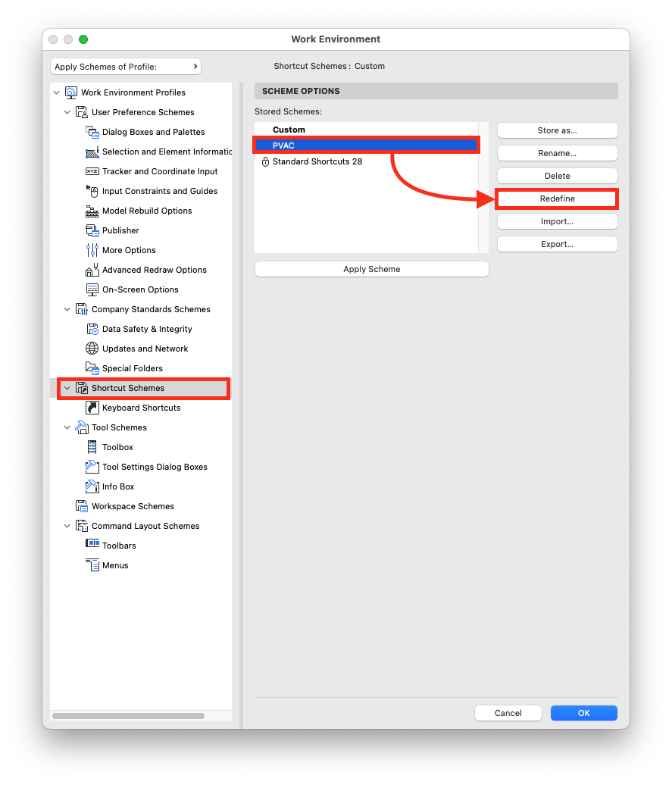The height and width of the screenshot is (785, 672).
Task: Select the Standard Shortcuts 28 scheme
Action: pyautogui.click(x=318, y=161)
